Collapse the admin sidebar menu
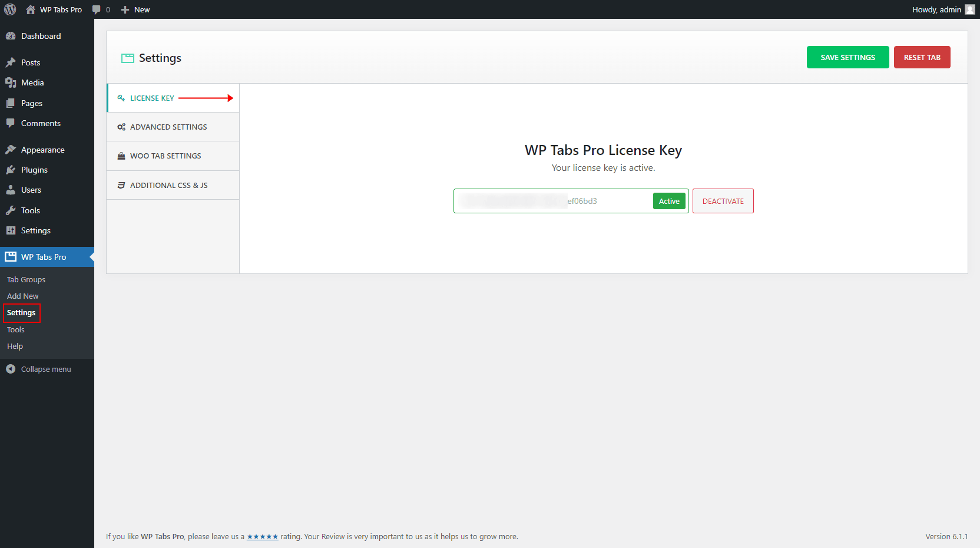The image size is (980, 548). point(45,369)
